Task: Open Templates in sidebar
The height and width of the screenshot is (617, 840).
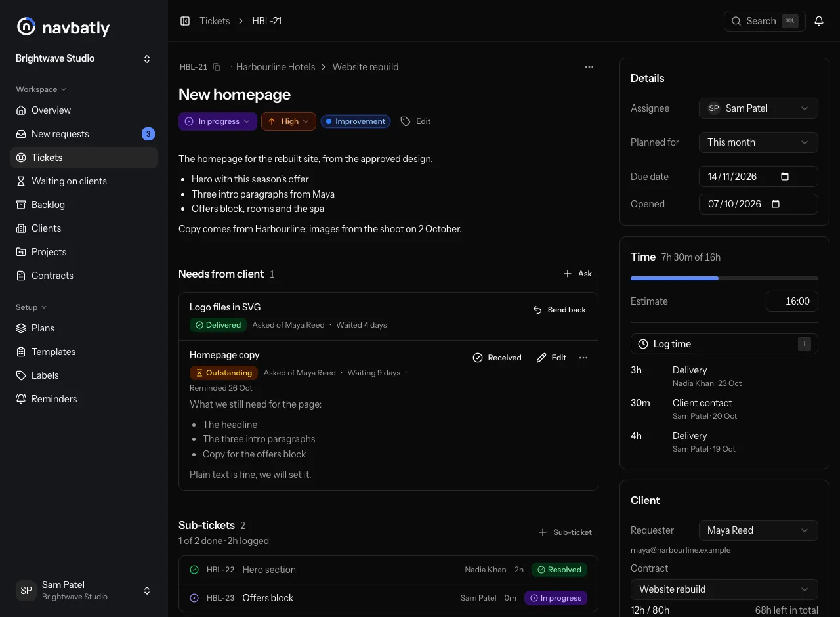Action: tap(84, 352)
